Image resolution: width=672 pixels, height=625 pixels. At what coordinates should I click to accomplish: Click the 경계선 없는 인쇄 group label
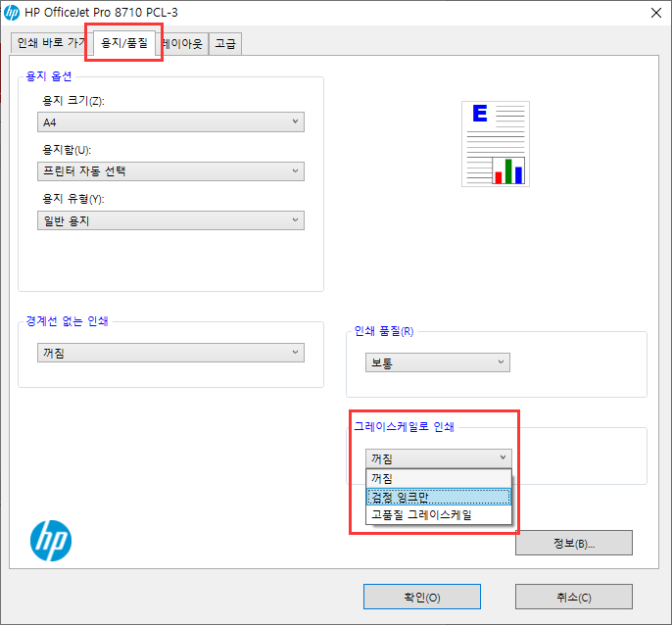coord(67,321)
